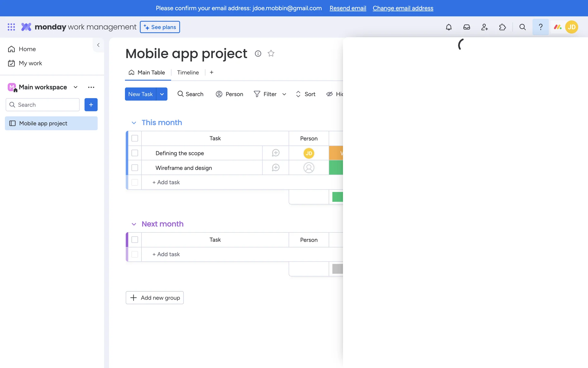Open the apps marketplace puzzle icon

[502, 27]
